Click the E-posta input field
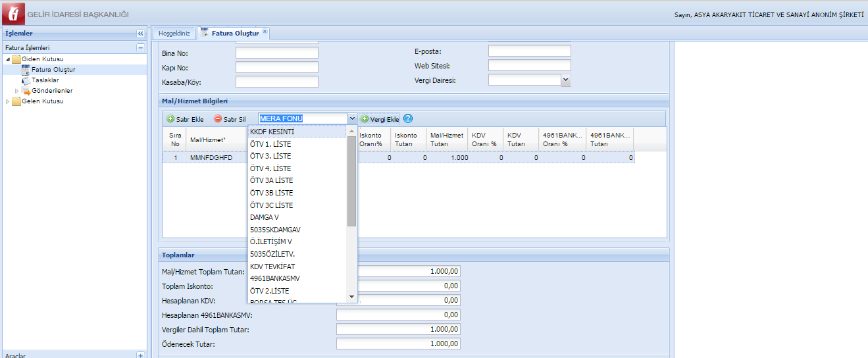This screenshot has width=868, height=358. (529, 51)
